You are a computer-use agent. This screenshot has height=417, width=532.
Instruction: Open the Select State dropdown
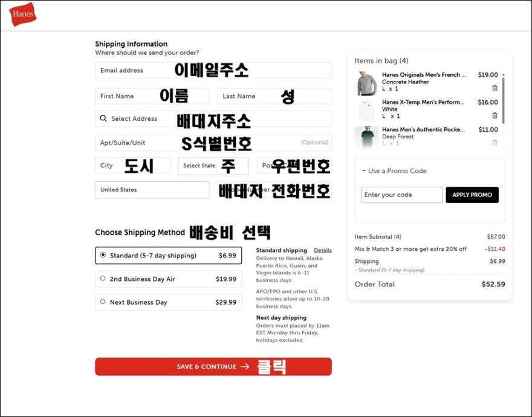[213, 166]
